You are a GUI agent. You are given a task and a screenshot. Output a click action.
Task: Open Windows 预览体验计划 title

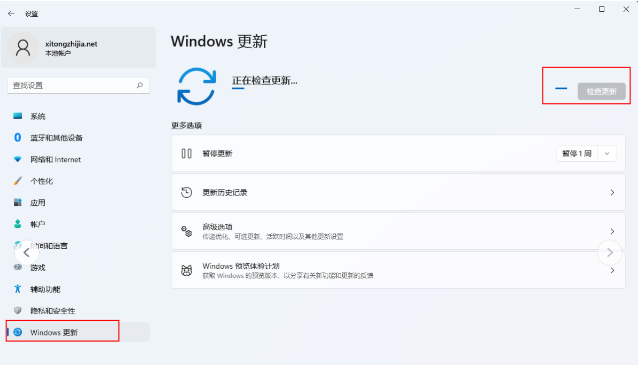[x=241, y=266]
